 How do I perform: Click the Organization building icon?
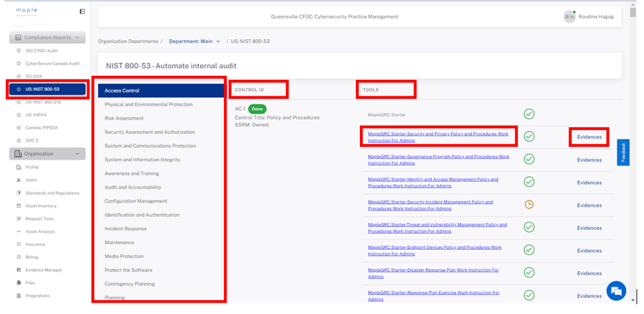pos(18,154)
